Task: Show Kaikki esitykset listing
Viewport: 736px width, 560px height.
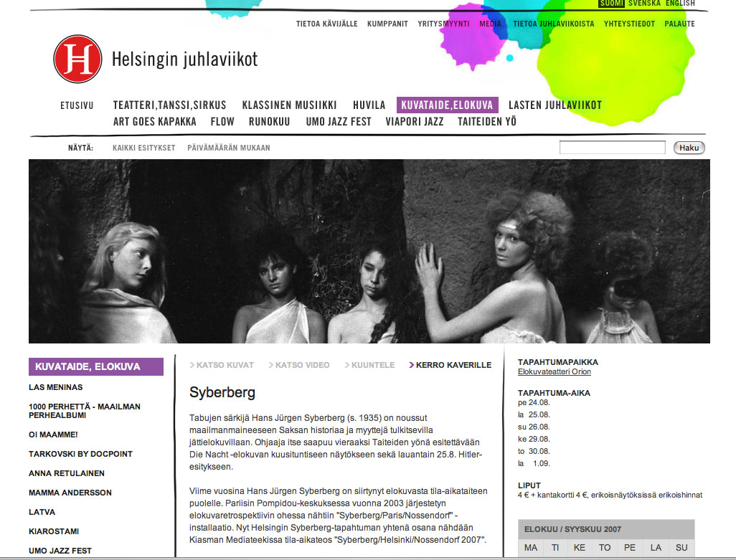Action: coord(143,148)
